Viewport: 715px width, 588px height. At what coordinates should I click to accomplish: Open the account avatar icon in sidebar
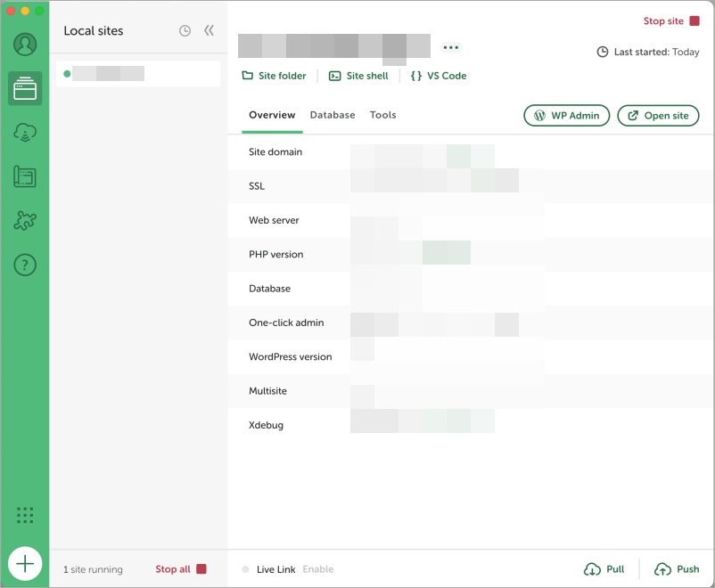click(25, 44)
